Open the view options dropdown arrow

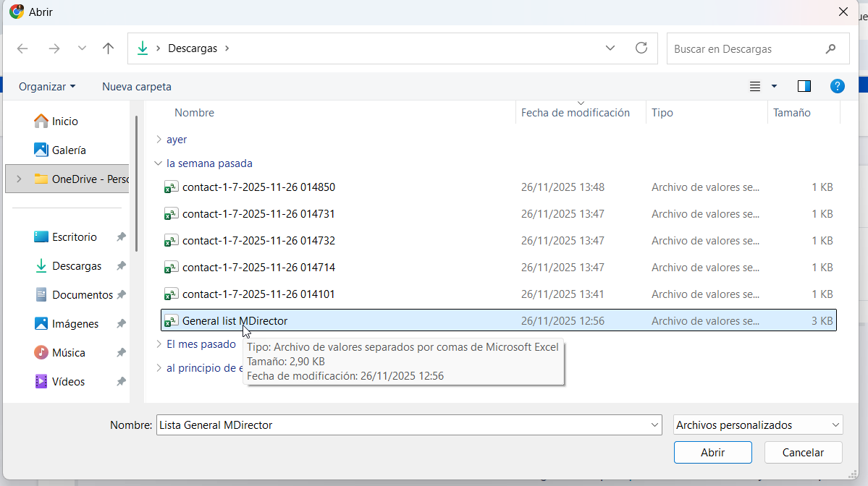click(774, 86)
